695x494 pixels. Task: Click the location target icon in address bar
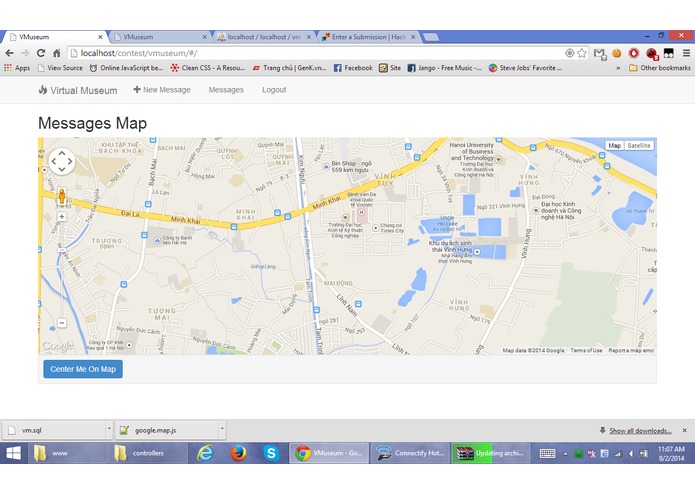pyautogui.click(x=570, y=53)
